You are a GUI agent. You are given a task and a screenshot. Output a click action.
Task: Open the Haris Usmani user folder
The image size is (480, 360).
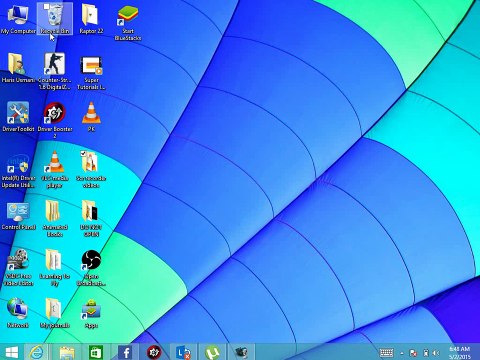pos(18,68)
